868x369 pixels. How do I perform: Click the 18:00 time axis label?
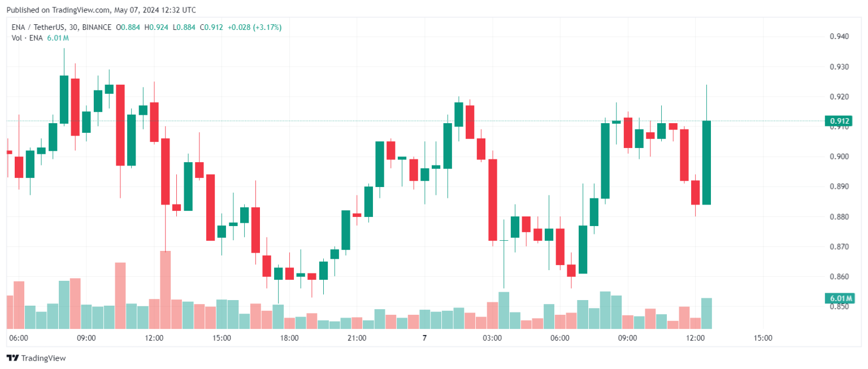289,338
